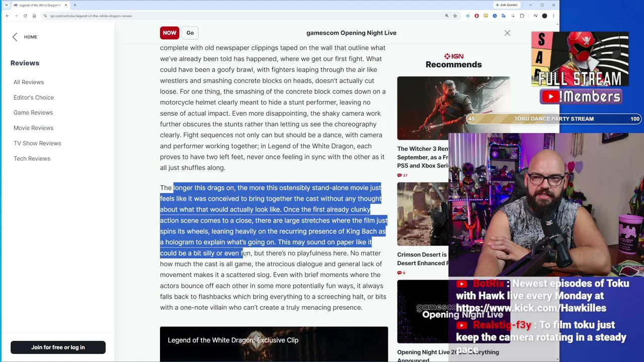Click the TOKU DANCE PARTY STREAM progress bar

point(553,119)
